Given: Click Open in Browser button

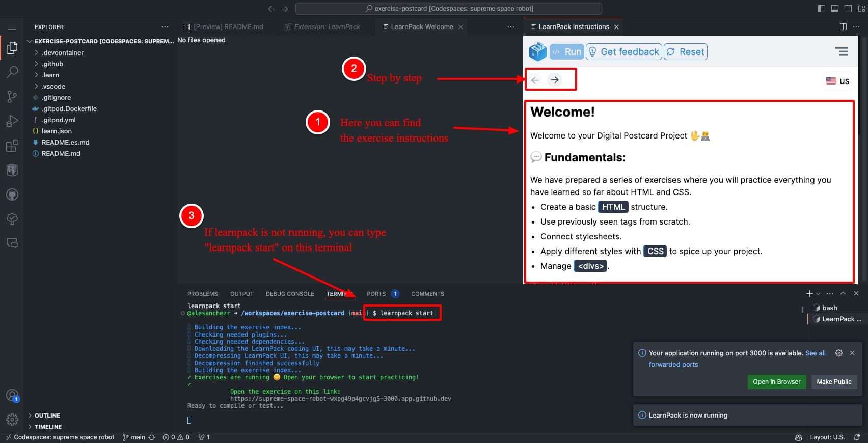Looking at the screenshot, I should point(776,382).
